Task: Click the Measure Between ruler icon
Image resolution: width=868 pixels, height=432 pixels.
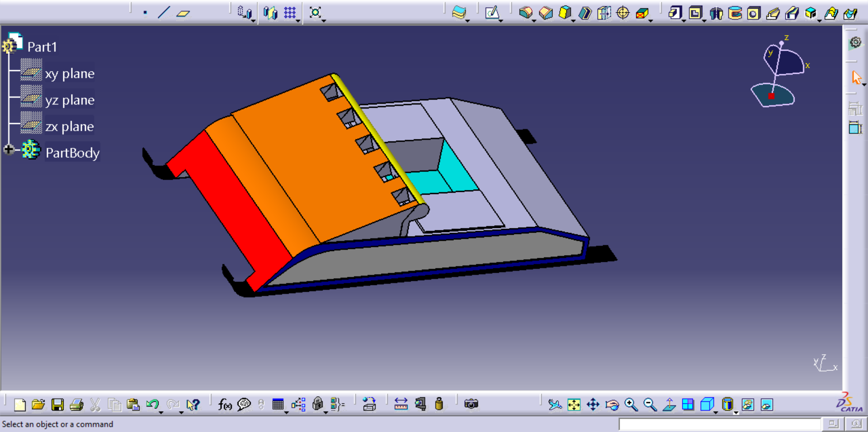Action: 401,404
